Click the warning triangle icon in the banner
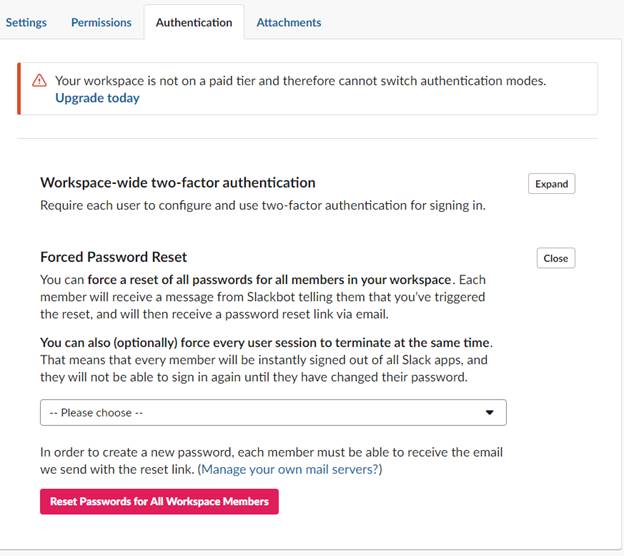This screenshot has height=556, width=624. point(39,81)
